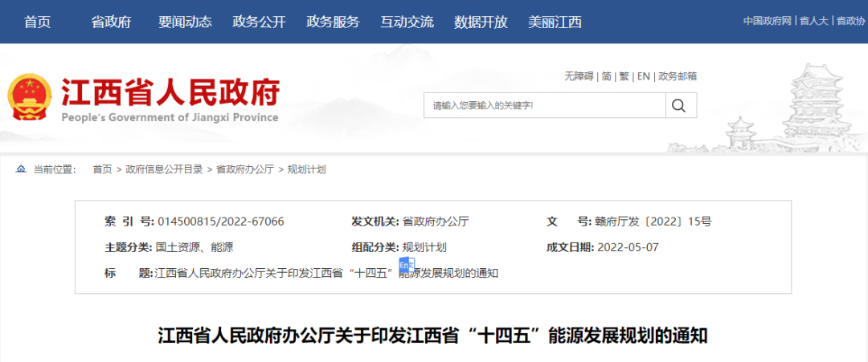Click the location pin icon by 当前位置
This screenshot has width=868, height=362.
point(21,169)
